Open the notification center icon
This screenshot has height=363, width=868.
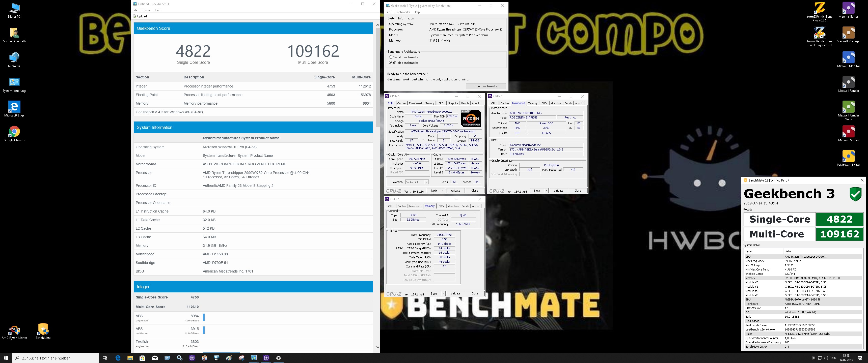860,358
